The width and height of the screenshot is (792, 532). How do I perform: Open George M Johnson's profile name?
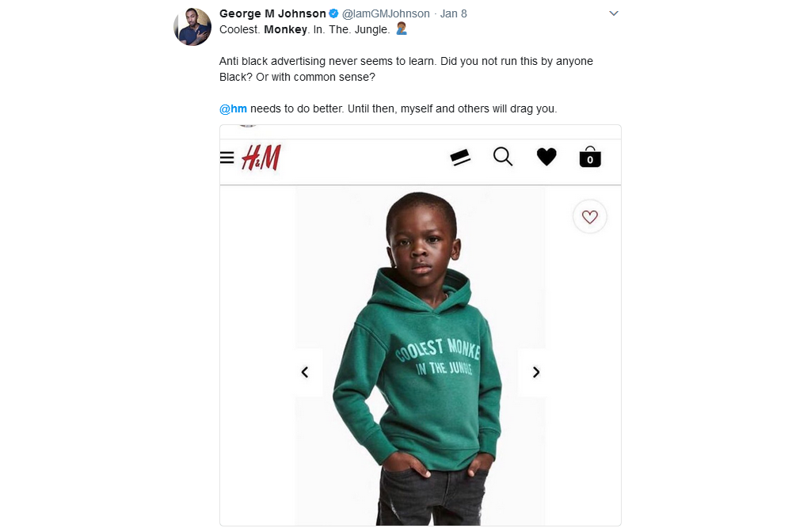pos(272,13)
